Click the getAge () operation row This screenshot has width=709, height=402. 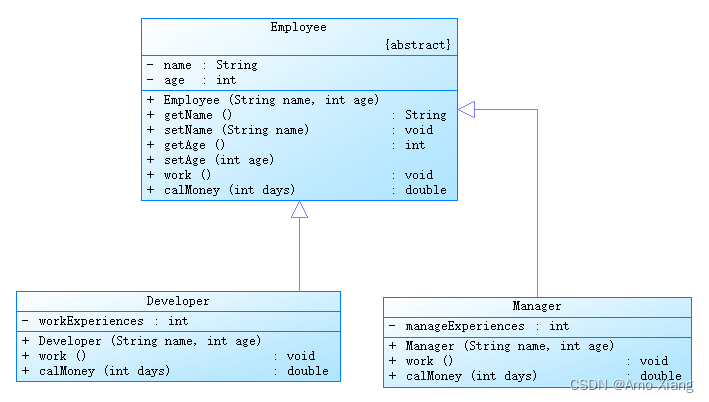click(x=286, y=145)
